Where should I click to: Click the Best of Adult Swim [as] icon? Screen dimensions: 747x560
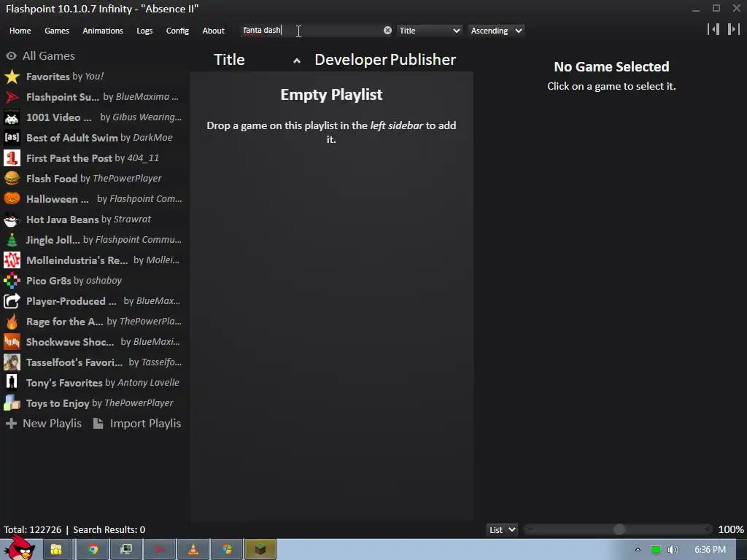click(x=12, y=138)
